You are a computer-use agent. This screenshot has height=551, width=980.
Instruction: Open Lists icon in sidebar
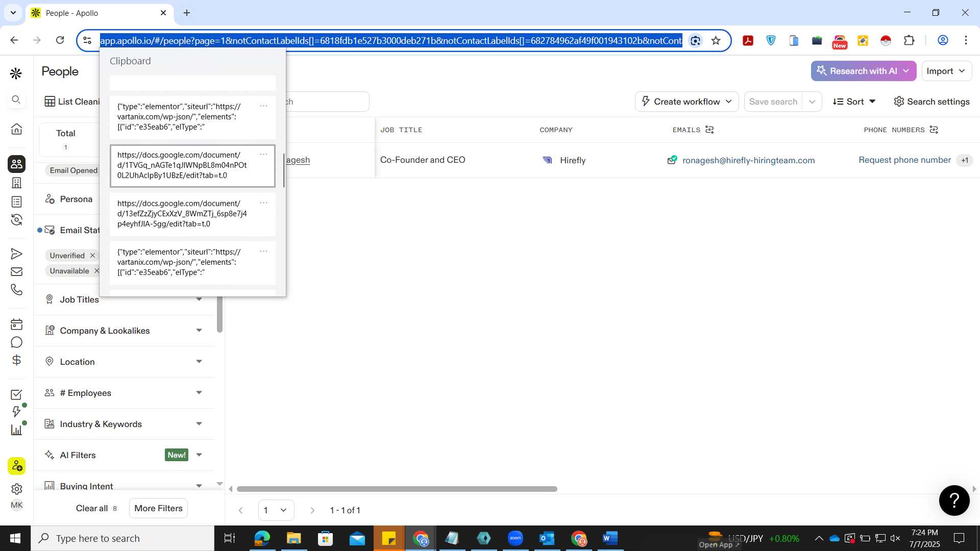coord(16,202)
